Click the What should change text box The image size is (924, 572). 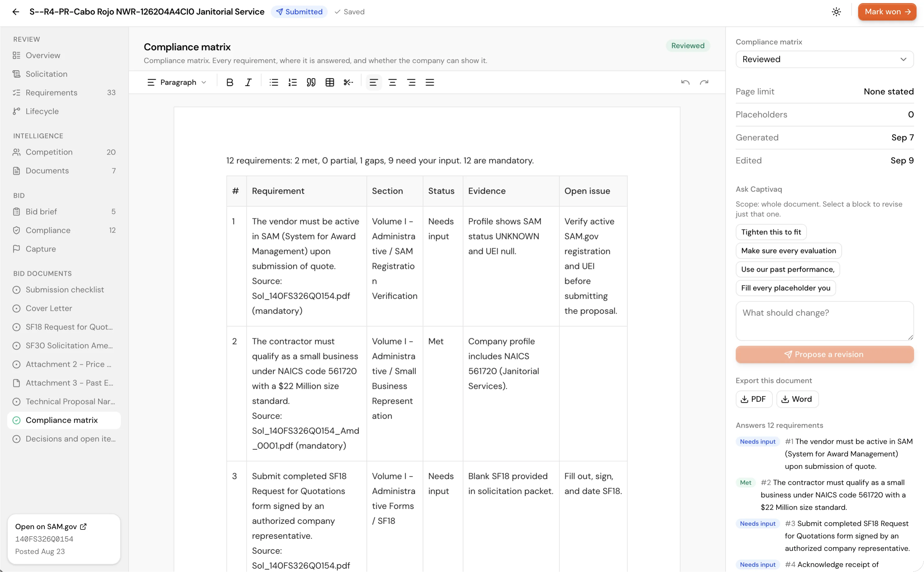pyautogui.click(x=824, y=321)
